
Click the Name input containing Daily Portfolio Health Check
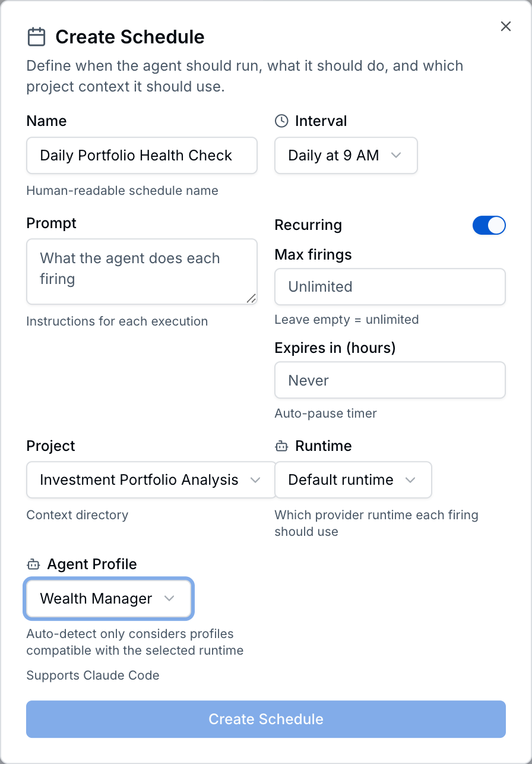click(141, 155)
